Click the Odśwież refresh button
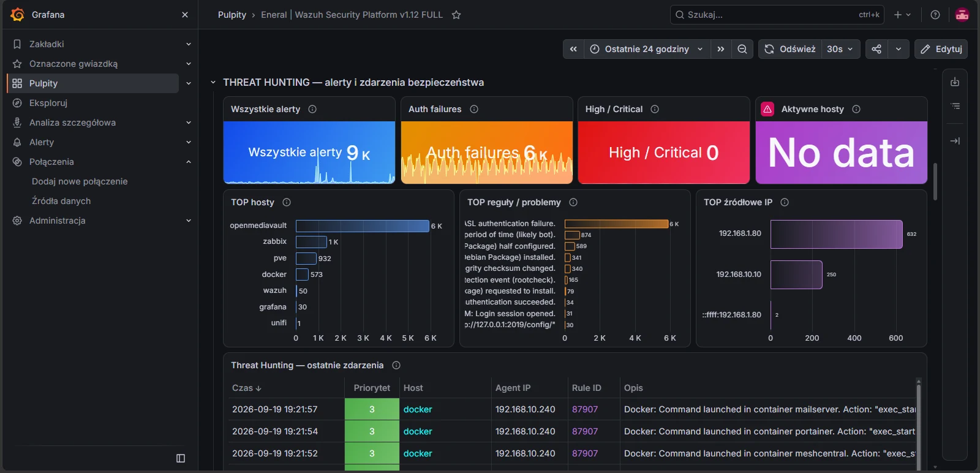The height and width of the screenshot is (473, 980). [x=790, y=49]
